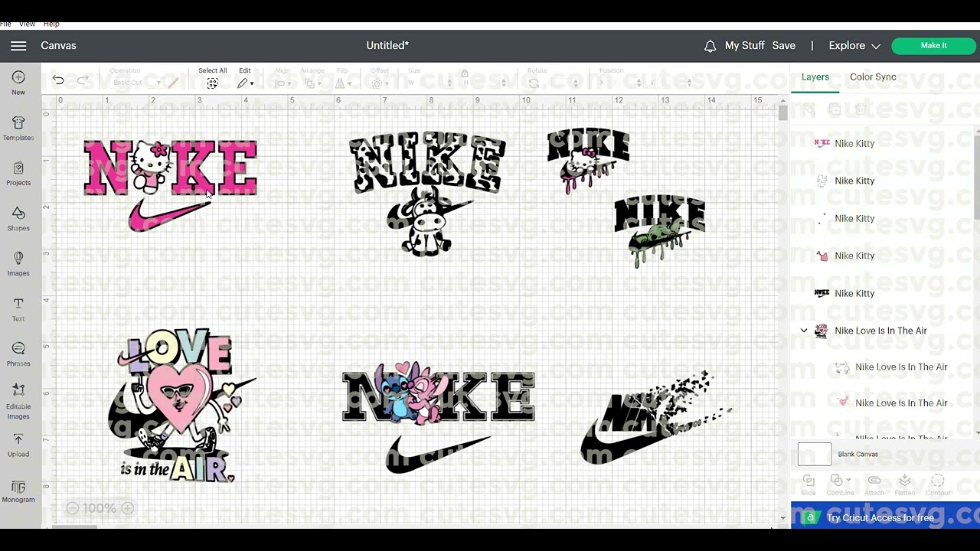Click the New project icon

[18, 77]
